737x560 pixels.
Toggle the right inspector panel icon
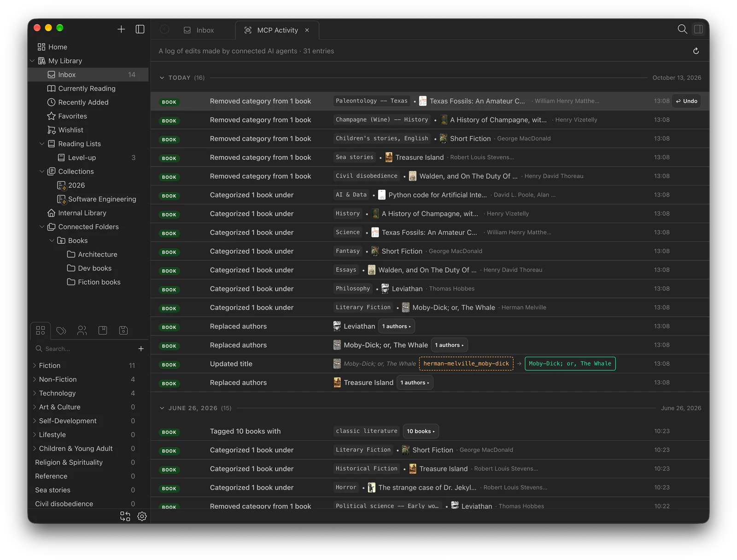[x=698, y=29]
